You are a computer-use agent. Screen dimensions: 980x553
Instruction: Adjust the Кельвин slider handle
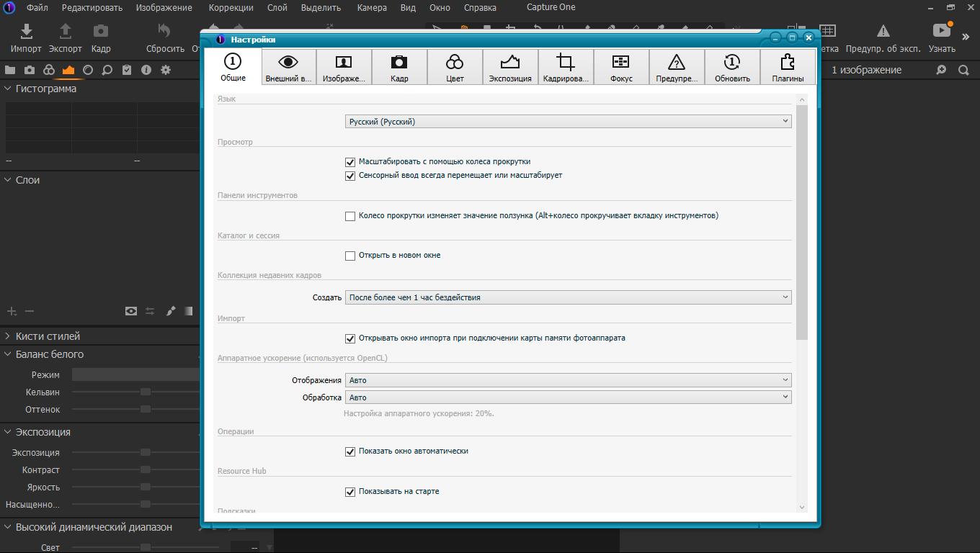(146, 392)
